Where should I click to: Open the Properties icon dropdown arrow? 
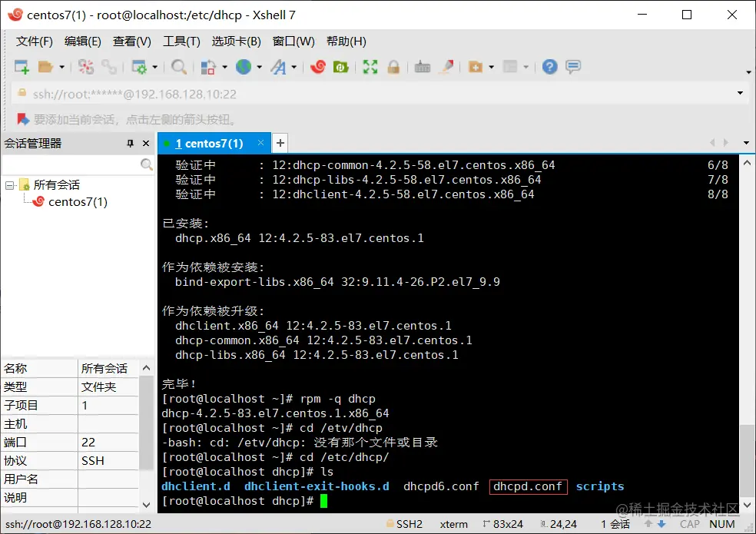pyautogui.click(x=154, y=67)
